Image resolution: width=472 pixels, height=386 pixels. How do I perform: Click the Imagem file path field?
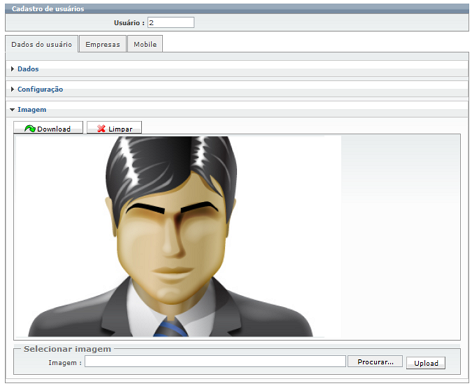[x=215, y=361]
